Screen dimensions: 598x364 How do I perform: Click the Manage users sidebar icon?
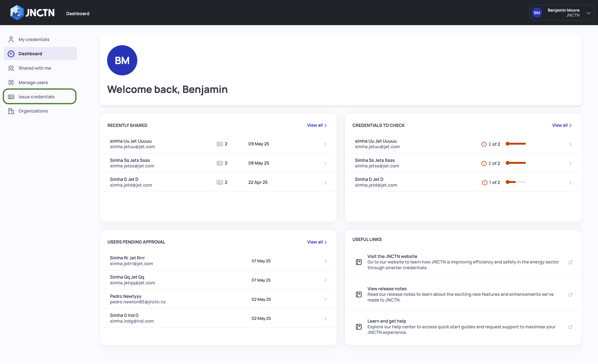[x=11, y=82]
